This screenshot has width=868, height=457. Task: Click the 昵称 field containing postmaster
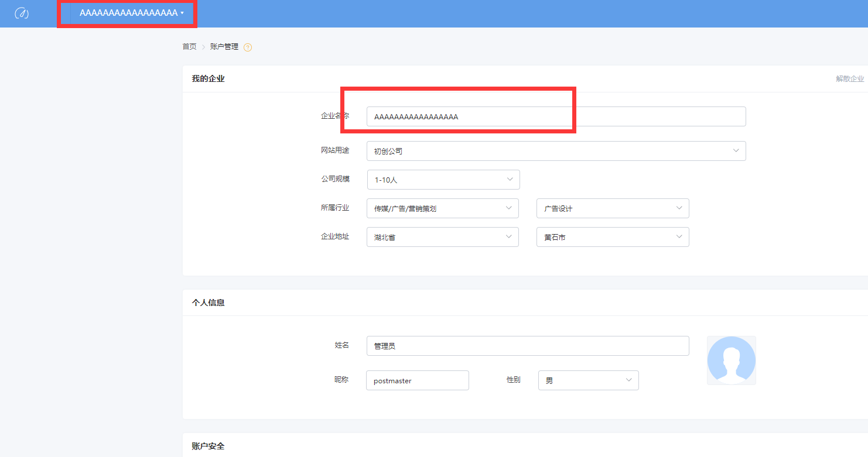(417, 380)
